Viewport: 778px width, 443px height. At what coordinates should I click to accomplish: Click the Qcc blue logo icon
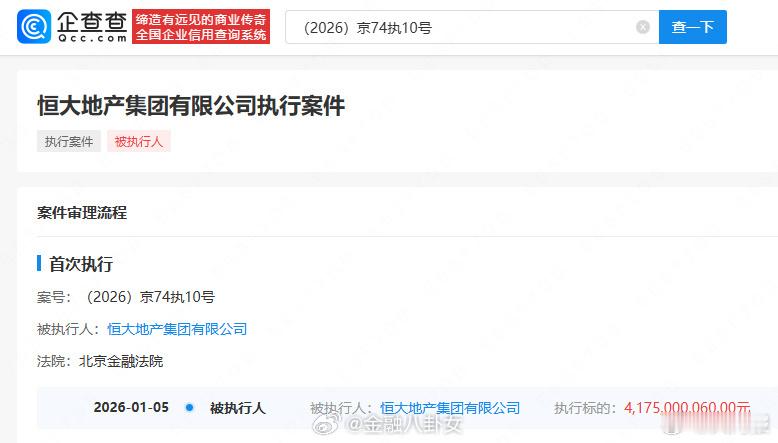(34, 27)
